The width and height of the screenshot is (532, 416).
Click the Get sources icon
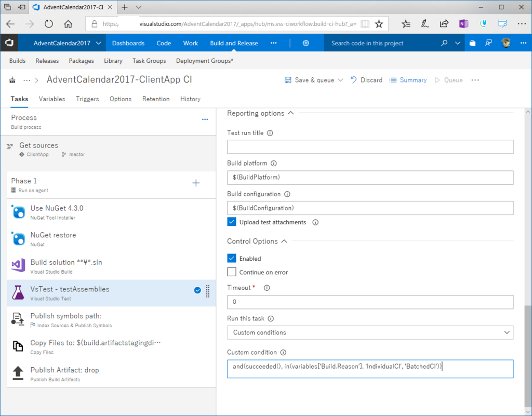(x=10, y=146)
